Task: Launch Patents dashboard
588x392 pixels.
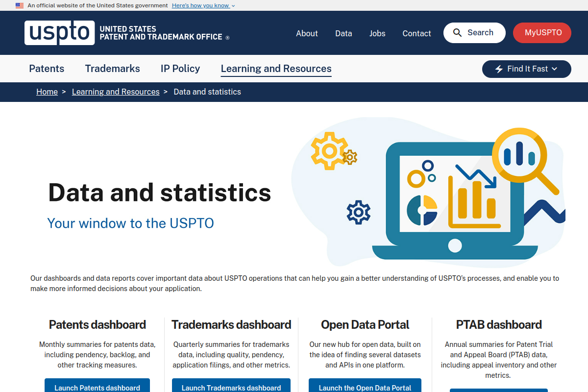Action: tap(97, 386)
